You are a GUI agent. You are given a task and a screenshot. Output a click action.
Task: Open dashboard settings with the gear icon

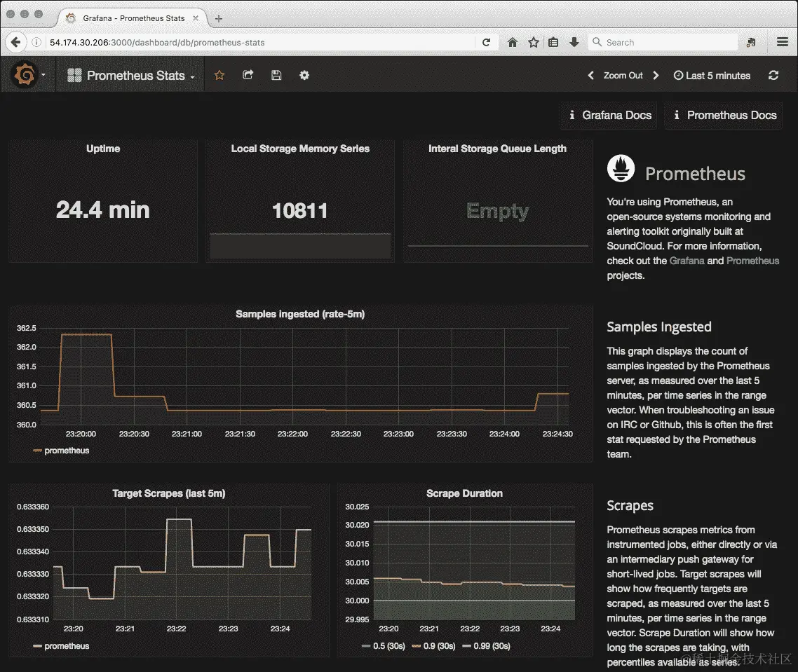[x=304, y=74]
